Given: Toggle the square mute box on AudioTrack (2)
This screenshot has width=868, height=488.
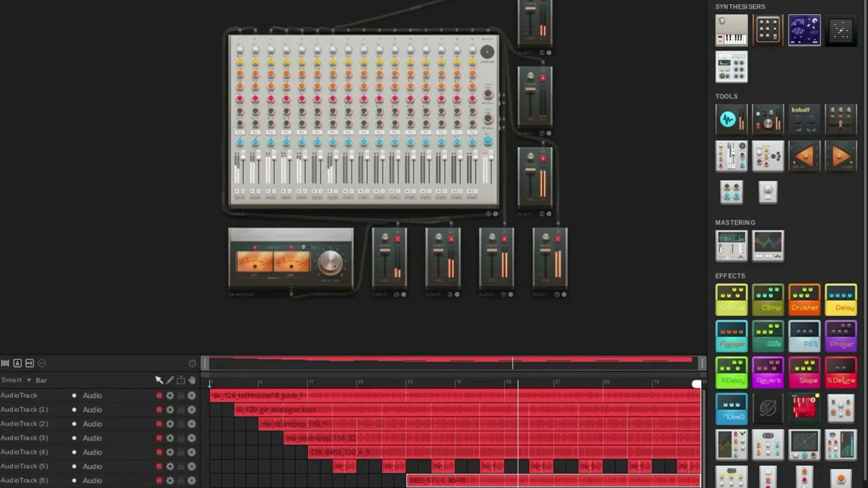Looking at the screenshot, I should click(180, 424).
